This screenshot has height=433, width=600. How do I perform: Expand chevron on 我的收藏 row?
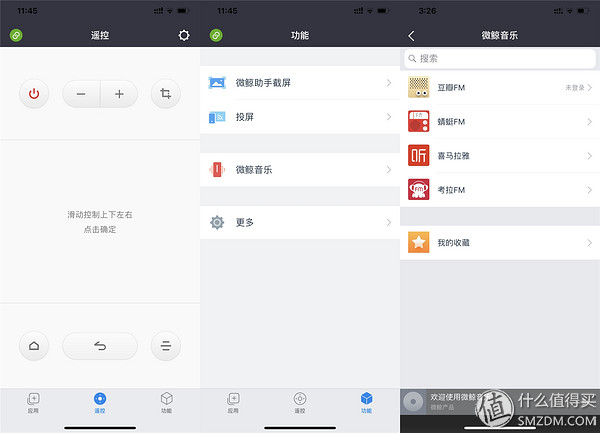(x=590, y=243)
